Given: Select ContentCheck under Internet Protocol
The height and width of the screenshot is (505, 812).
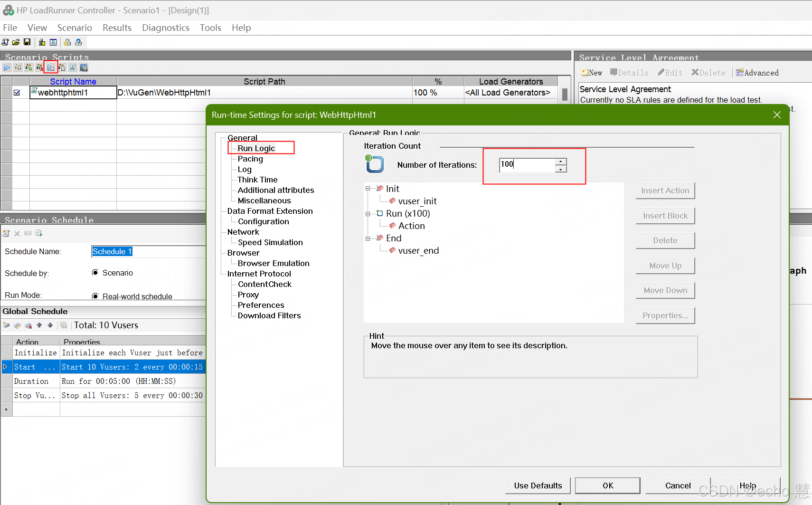Looking at the screenshot, I should [264, 284].
